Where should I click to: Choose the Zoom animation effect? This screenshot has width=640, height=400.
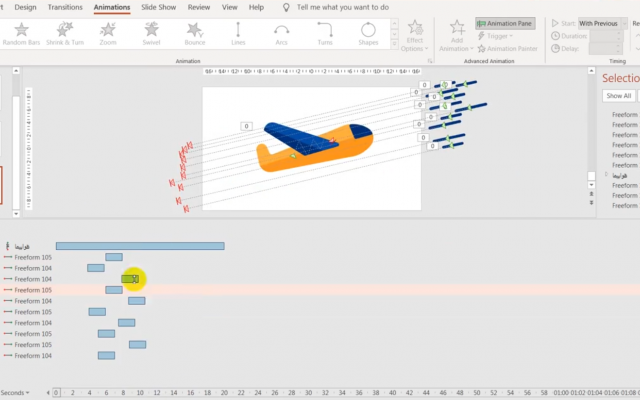pyautogui.click(x=108, y=35)
